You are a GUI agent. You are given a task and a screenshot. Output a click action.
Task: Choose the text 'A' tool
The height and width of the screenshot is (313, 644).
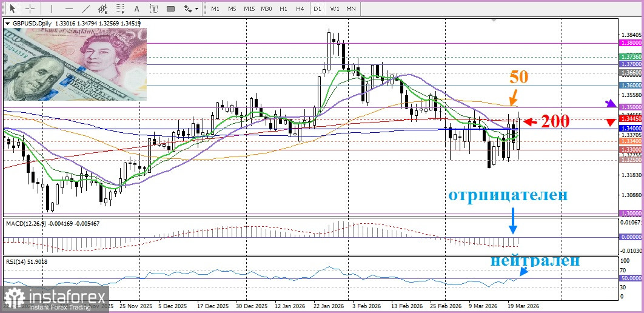(x=137, y=8)
